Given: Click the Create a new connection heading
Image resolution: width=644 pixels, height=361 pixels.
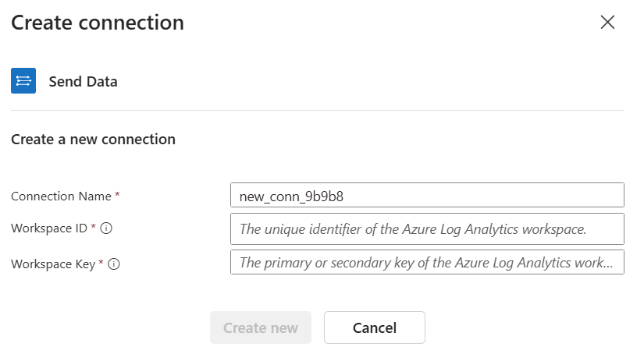Looking at the screenshot, I should pyautogui.click(x=93, y=140).
